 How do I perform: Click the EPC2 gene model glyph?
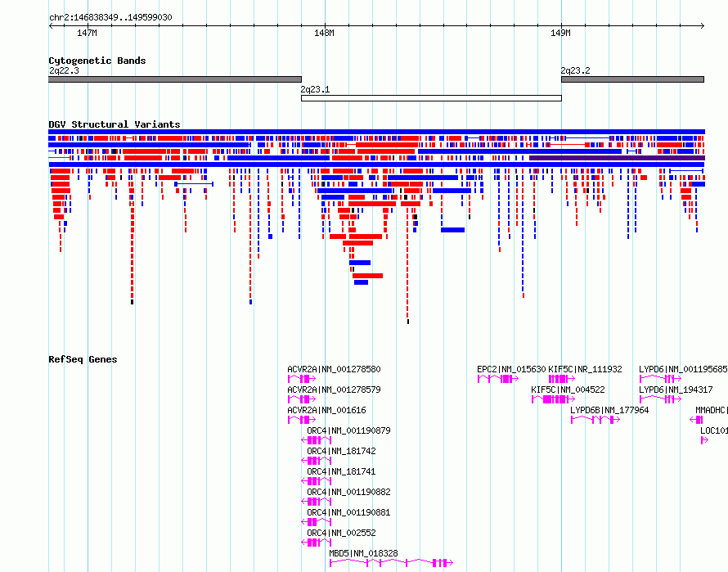click(498, 379)
